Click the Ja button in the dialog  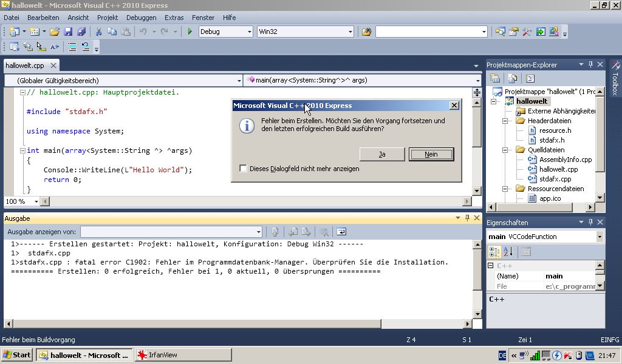coord(382,155)
